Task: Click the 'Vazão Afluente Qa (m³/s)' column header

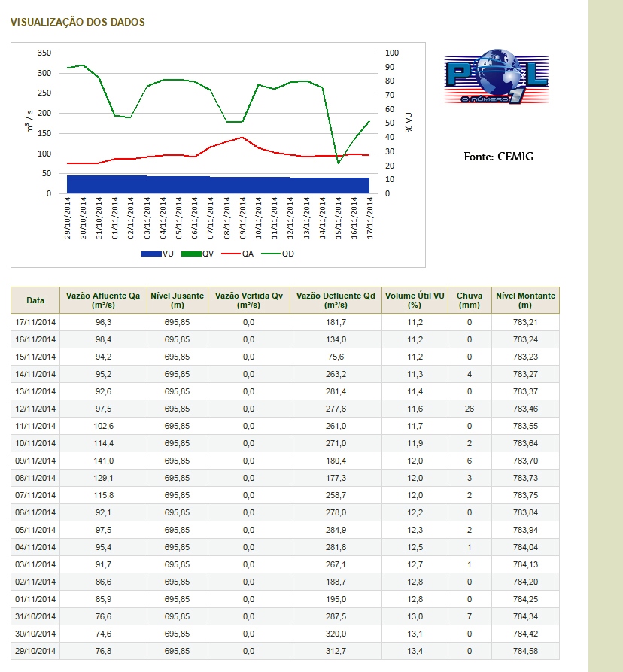Action: point(103,300)
